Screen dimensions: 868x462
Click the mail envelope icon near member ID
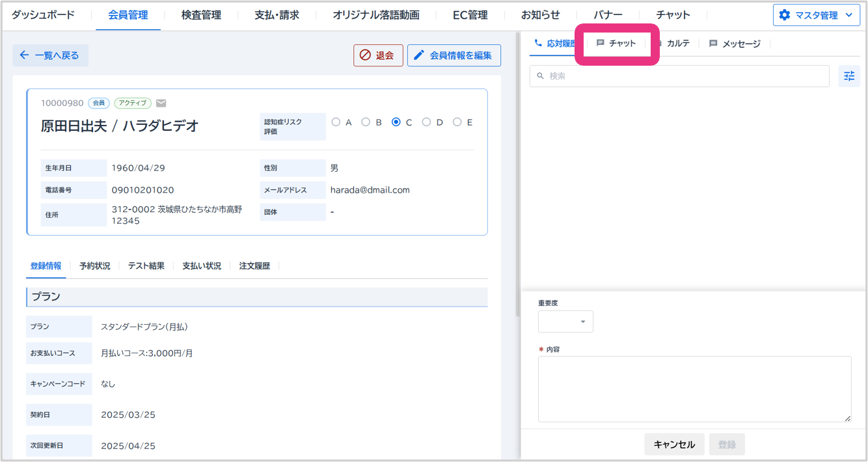[161, 103]
